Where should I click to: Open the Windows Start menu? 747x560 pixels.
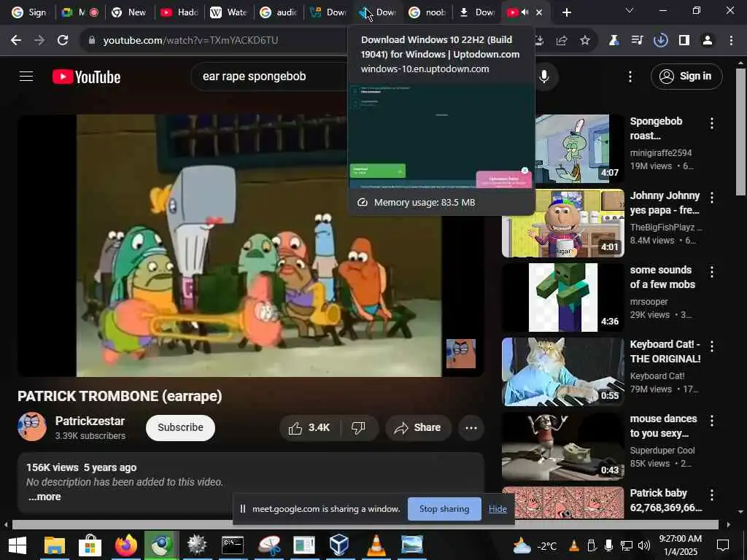click(x=18, y=545)
